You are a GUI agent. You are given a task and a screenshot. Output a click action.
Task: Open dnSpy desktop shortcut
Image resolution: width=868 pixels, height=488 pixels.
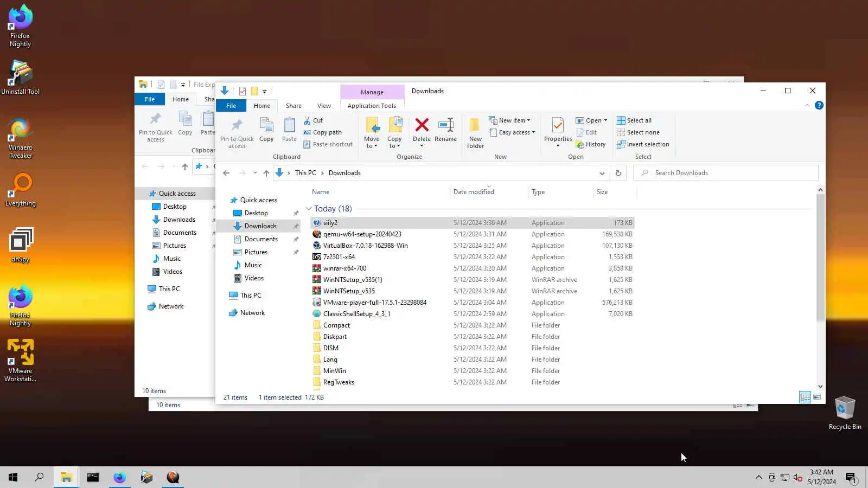[21, 245]
